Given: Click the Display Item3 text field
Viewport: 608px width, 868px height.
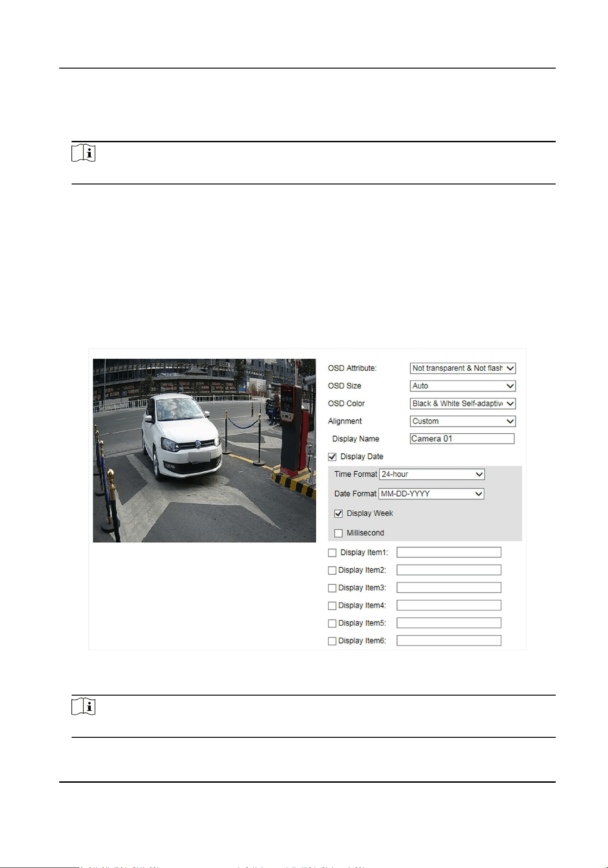Looking at the screenshot, I should 449,587.
